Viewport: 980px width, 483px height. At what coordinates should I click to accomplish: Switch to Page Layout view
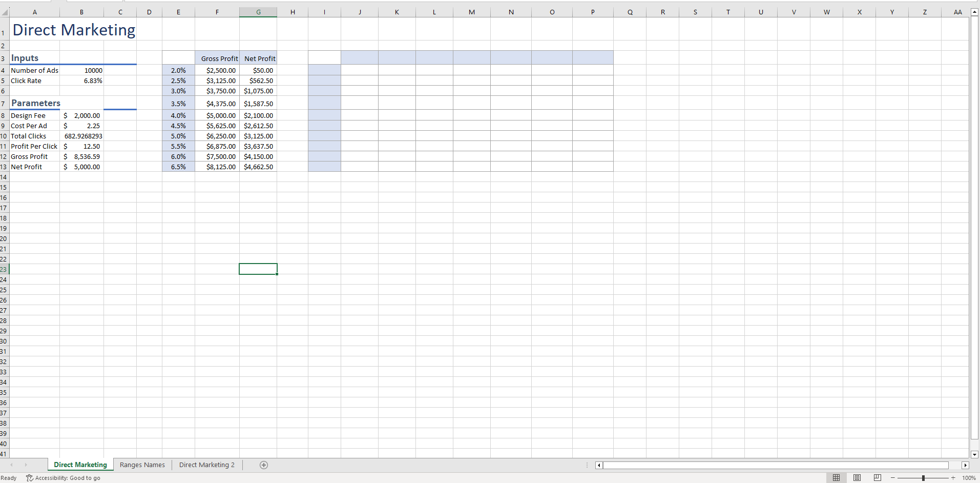[857, 478]
